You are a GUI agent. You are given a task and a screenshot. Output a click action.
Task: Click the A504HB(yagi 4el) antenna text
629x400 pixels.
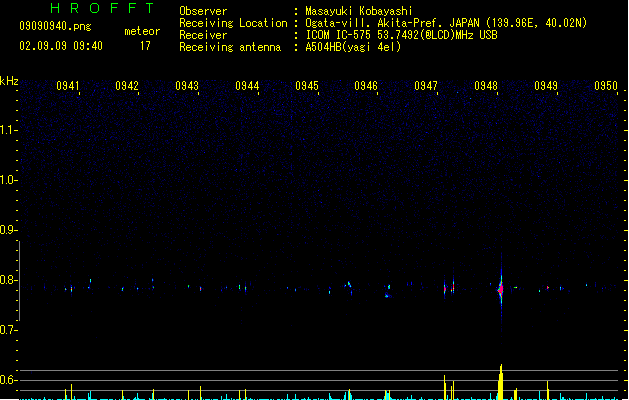(x=353, y=47)
